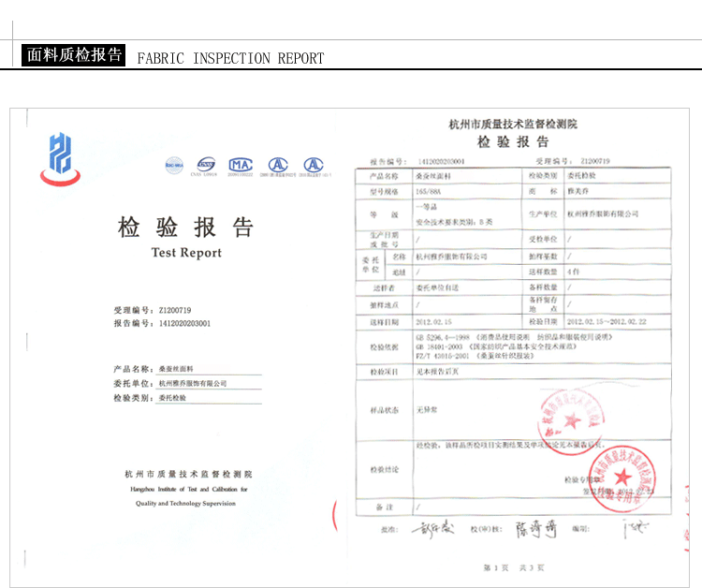The width and height of the screenshot is (702, 588).
Task: Click the 陈涛涛 reviewer signature
Action: [536, 529]
